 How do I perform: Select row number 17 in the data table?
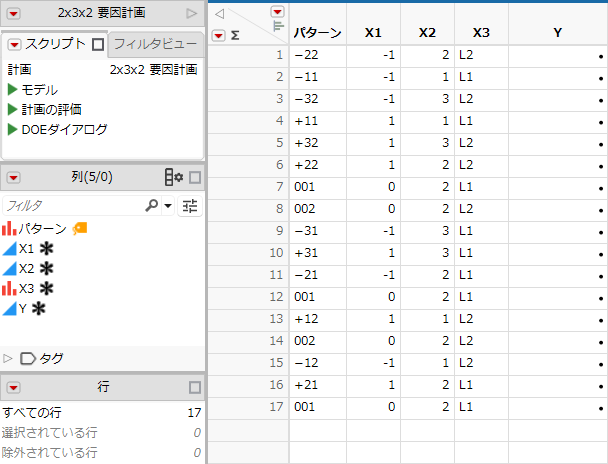point(249,407)
